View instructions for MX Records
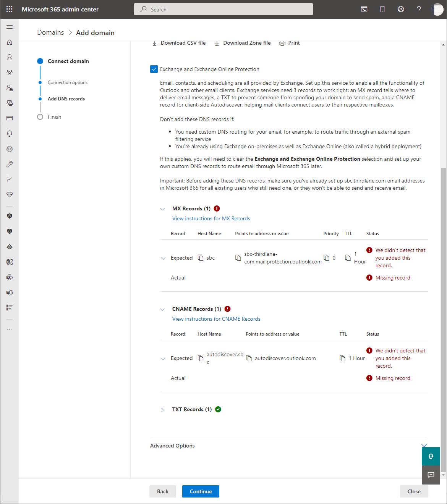The height and width of the screenshot is (504, 447). point(211,218)
